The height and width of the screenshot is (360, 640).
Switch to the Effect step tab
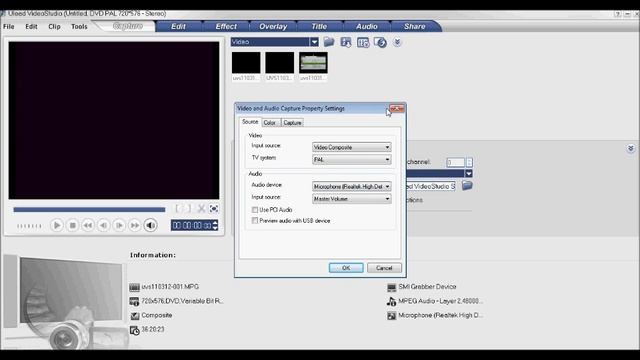point(226,26)
